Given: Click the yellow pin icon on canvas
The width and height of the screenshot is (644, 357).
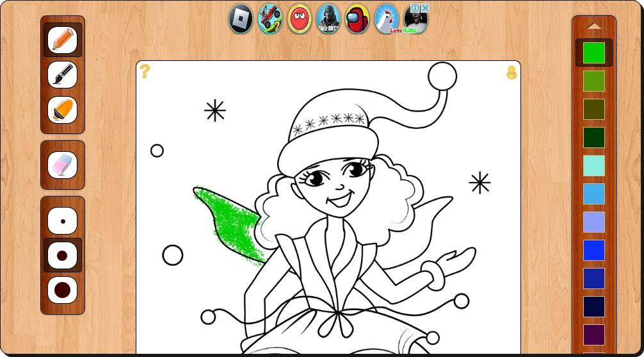Looking at the screenshot, I should pyautogui.click(x=511, y=72).
